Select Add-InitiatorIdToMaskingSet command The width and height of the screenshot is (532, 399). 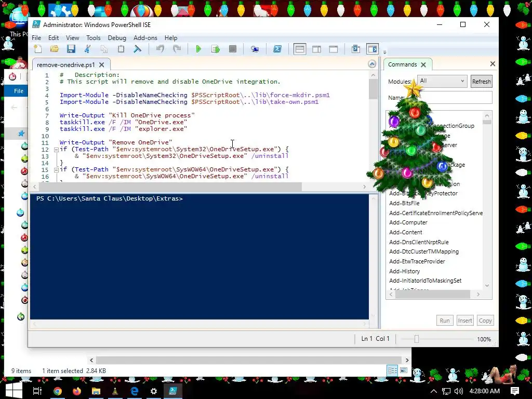[x=425, y=281]
